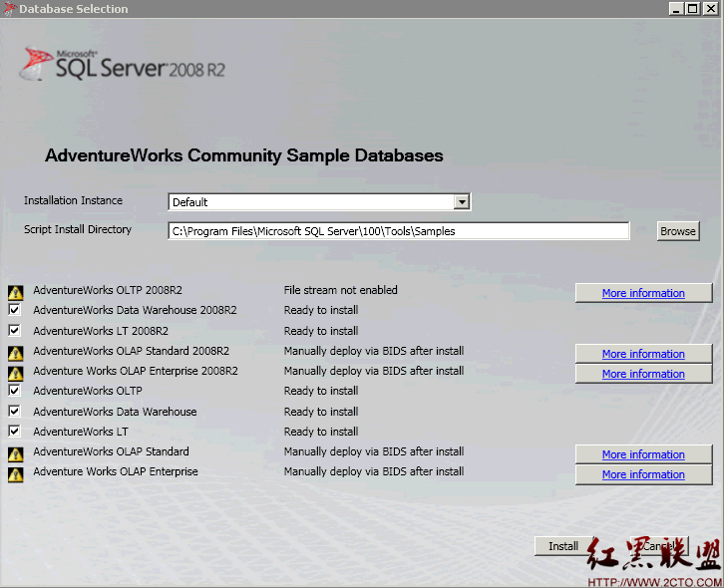Image resolution: width=724 pixels, height=588 pixels.
Task: Click 'AdventureWorks OLTP' label
Action: (x=88, y=391)
